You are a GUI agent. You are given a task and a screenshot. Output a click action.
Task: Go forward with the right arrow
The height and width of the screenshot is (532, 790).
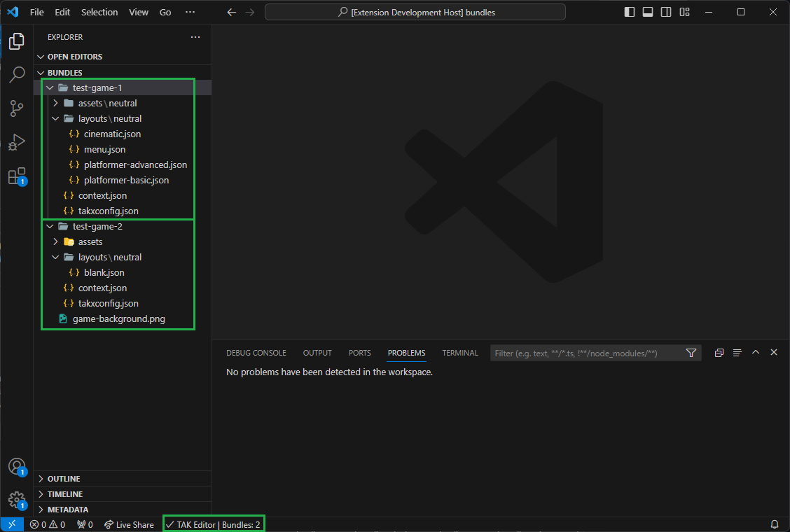[250, 12]
